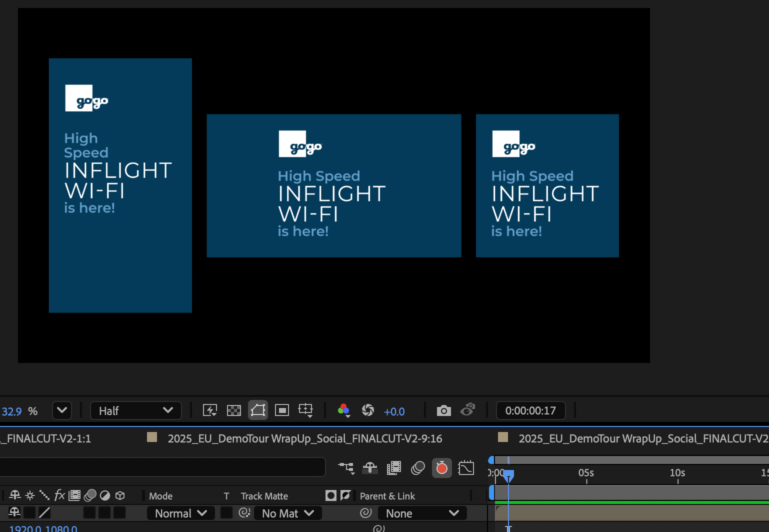Click the Parent & Link column header

(387, 496)
